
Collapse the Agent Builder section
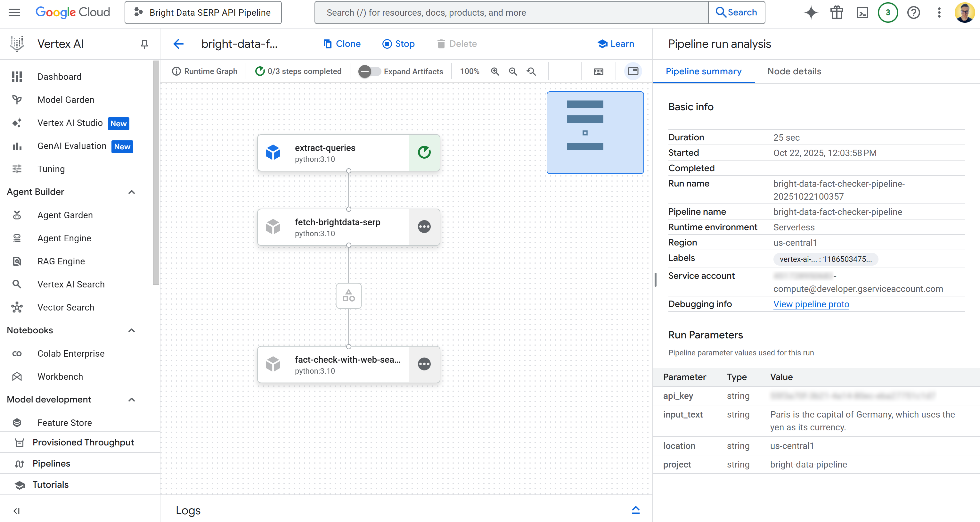[132, 192]
